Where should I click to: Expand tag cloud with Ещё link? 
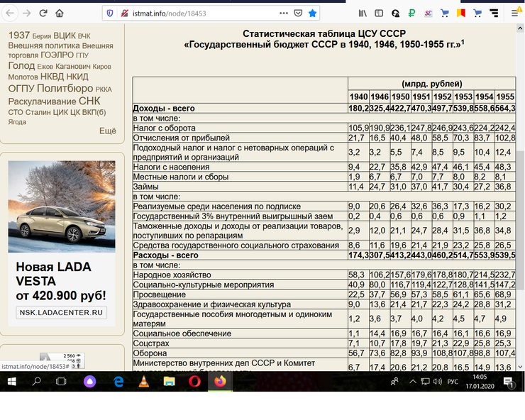coord(108,131)
